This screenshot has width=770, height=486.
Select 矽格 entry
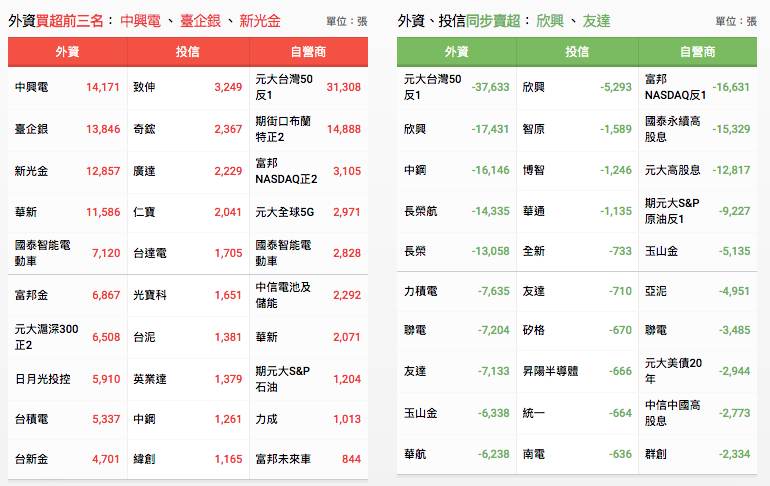(534, 330)
